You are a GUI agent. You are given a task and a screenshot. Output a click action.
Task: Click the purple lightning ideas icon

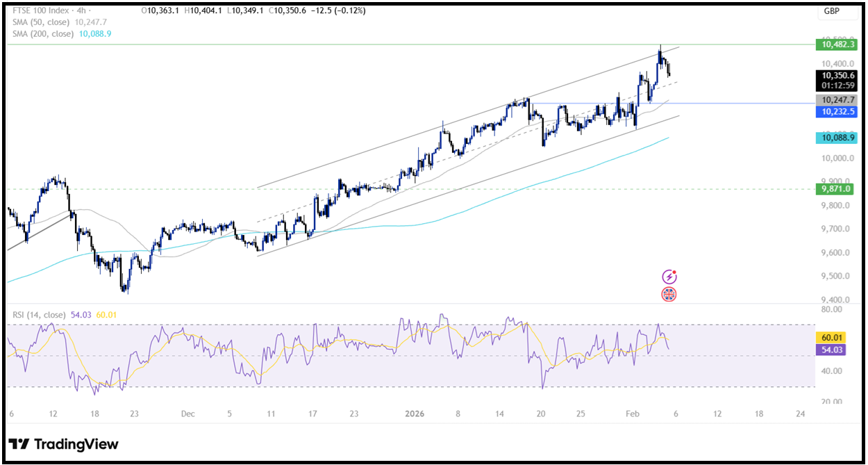[668, 276]
